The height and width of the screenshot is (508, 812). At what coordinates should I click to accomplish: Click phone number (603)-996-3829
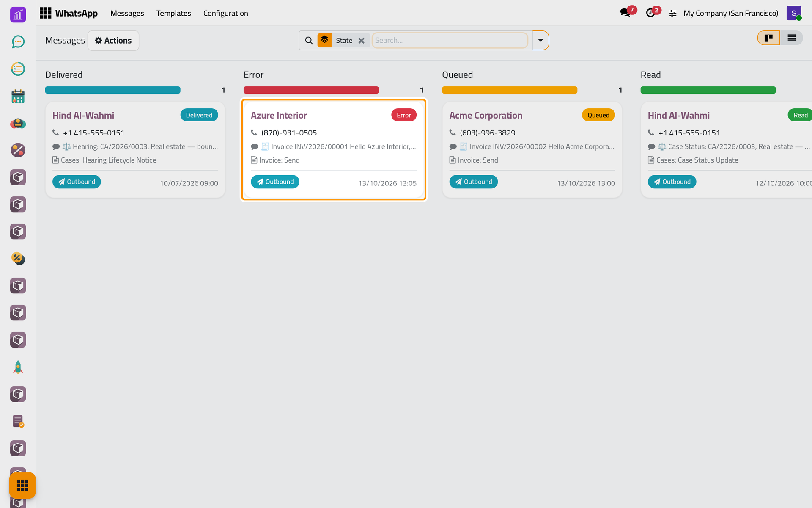pos(488,133)
